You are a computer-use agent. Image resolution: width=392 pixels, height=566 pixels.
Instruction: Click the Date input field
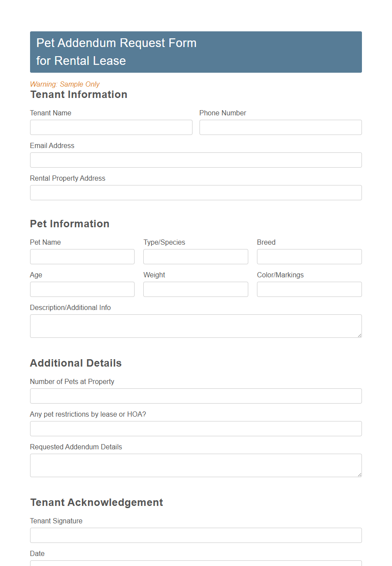click(196, 564)
